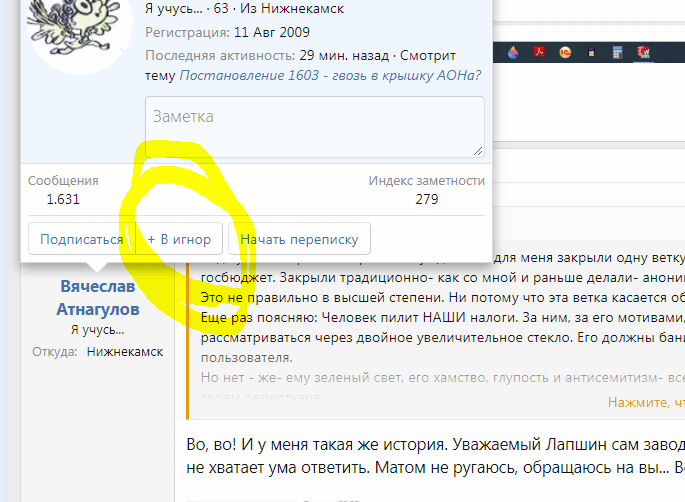Open the calculator taskbar icon
The image size is (685, 502).
tap(618, 52)
